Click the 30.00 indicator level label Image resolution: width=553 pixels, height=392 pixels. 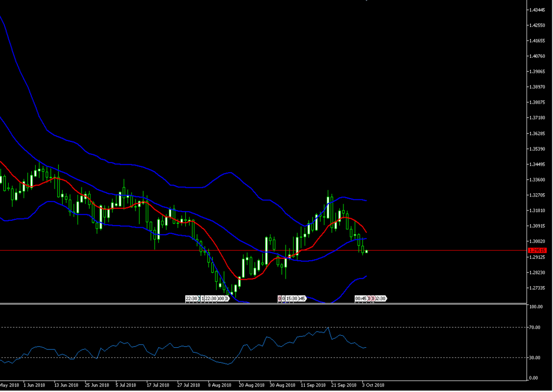tap(535, 358)
